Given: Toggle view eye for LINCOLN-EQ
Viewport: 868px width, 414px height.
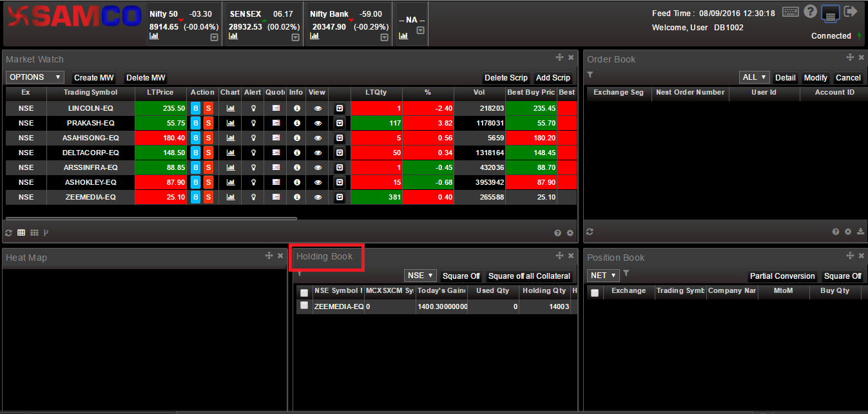Looking at the screenshot, I should pyautogui.click(x=318, y=108).
